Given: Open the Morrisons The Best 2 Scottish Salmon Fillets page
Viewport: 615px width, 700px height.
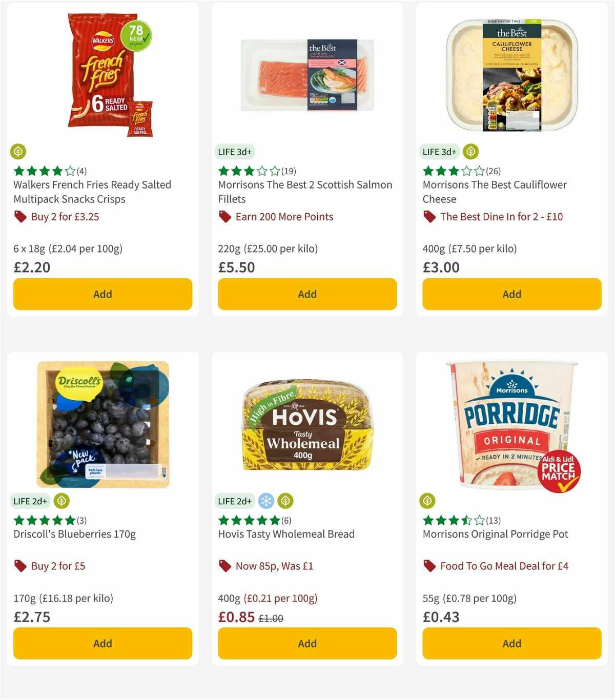Looking at the screenshot, I should [x=306, y=192].
